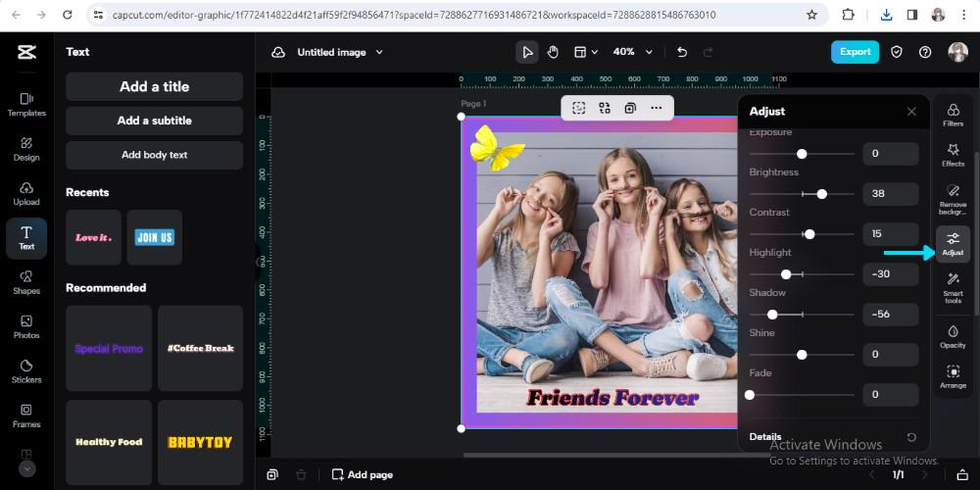This screenshot has height=490, width=980.
Task: Click the Export button
Action: click(855, 52)
